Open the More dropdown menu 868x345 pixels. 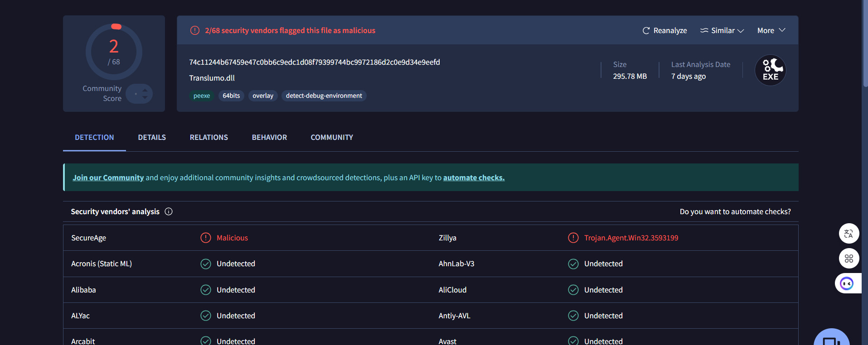pos(771,31)
